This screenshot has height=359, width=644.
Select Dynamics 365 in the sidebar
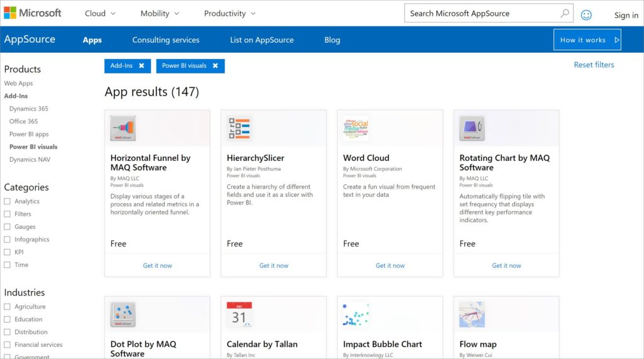click(29, 108)
